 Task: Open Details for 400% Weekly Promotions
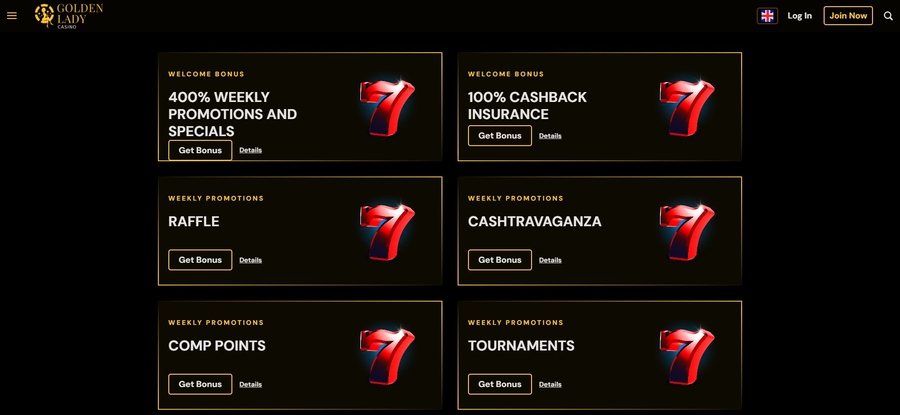click(x=250, y=150)
